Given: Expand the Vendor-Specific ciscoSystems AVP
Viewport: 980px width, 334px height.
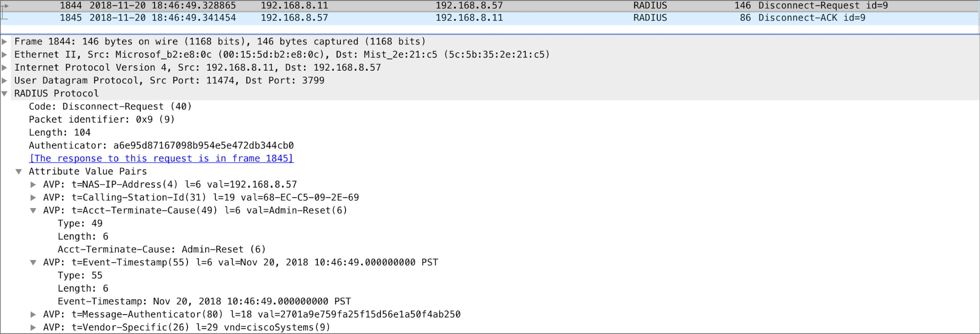Looking at the screenshot, I should tap(33, 327).
